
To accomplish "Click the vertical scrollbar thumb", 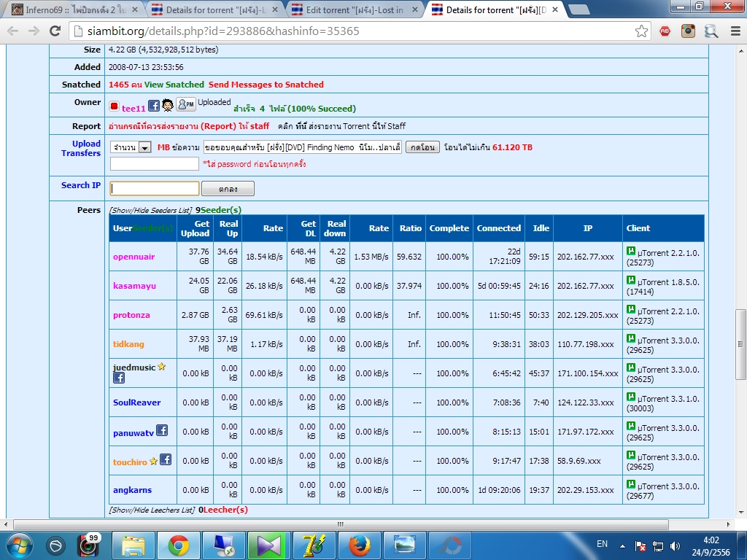I will coord(741,344).
